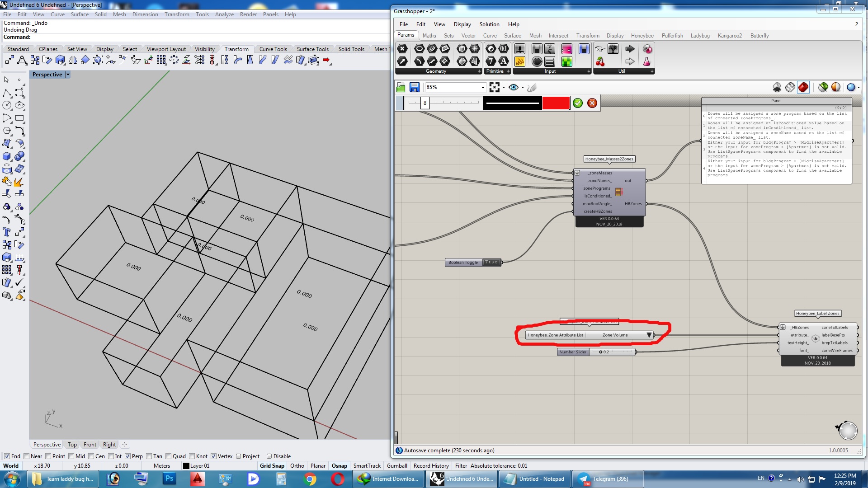Image resolution: width=868 pixels, height=488 pixels.
Task: Expand the Zone Volume attribute dropdown arrow
Action: [x=649, y=335]
